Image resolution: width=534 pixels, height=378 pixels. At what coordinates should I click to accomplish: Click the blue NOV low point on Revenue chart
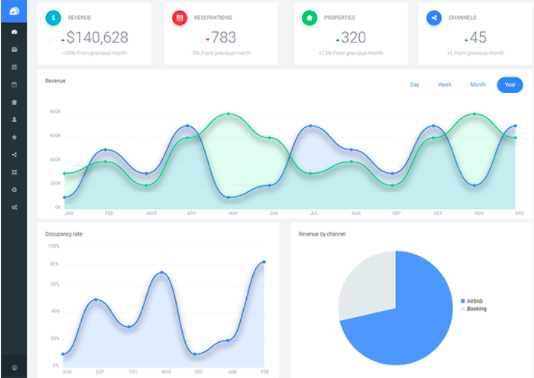pos(474,186)
